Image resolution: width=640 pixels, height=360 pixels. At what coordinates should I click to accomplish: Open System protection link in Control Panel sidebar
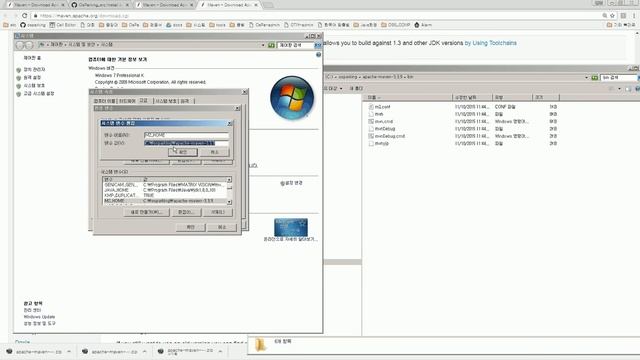(34, 86)
